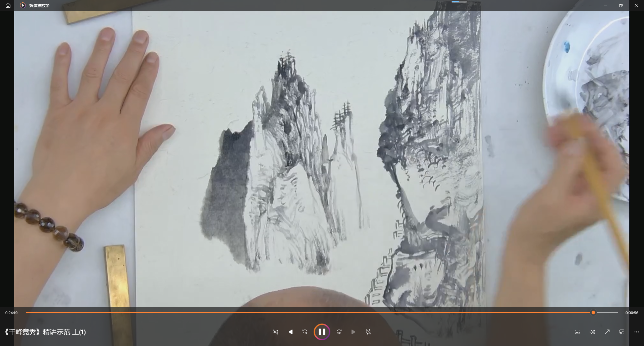
Task: Open more options menu
Action: point(637,332)
